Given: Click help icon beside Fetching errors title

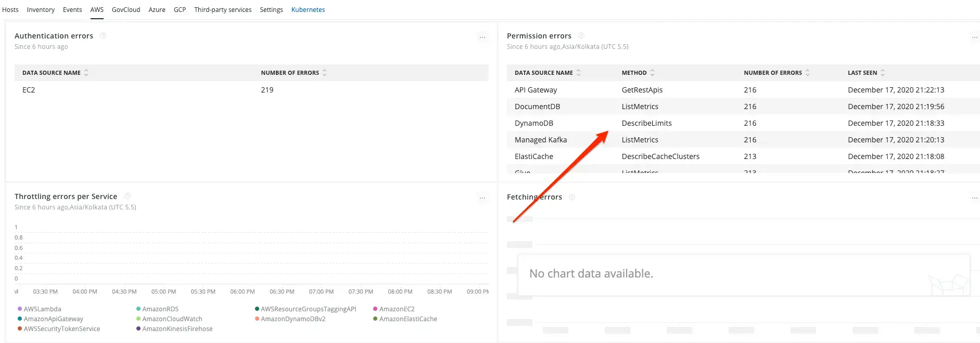Looking at the screenshot, I should tap(572, 197).
